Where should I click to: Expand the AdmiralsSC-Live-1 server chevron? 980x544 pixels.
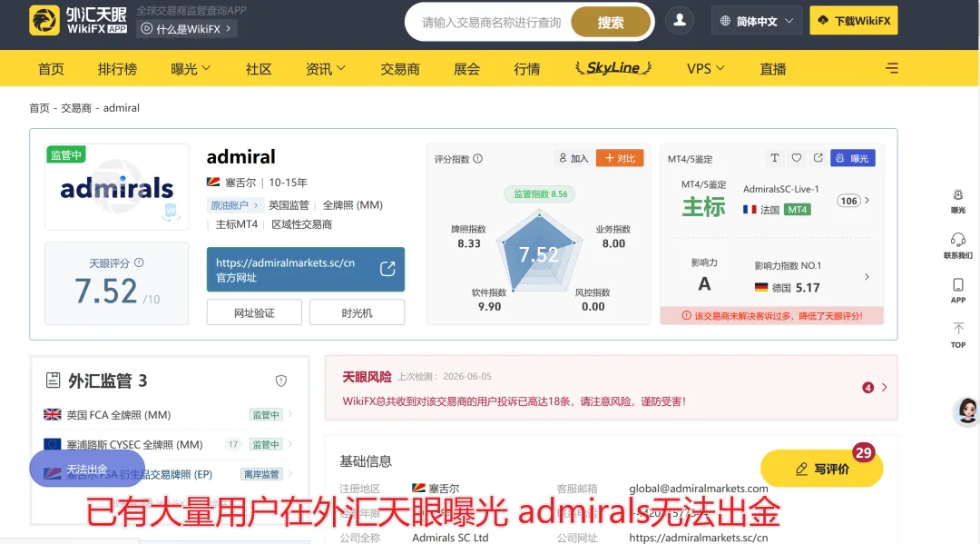867,200
